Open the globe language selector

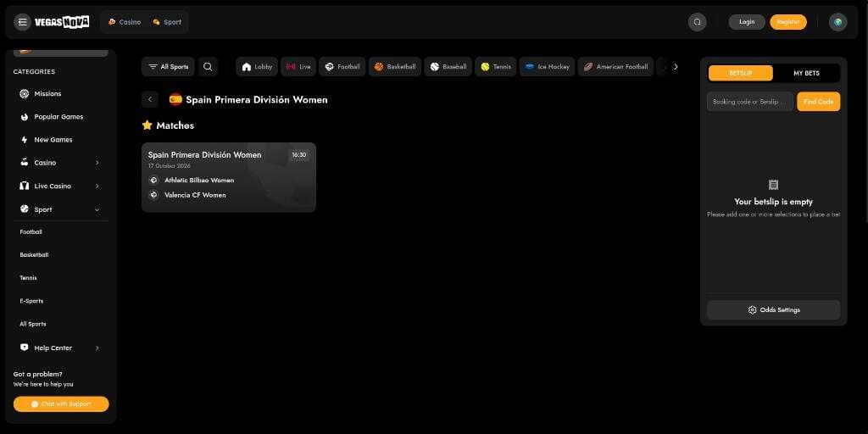pyautogui.click(x=837, y=22)
